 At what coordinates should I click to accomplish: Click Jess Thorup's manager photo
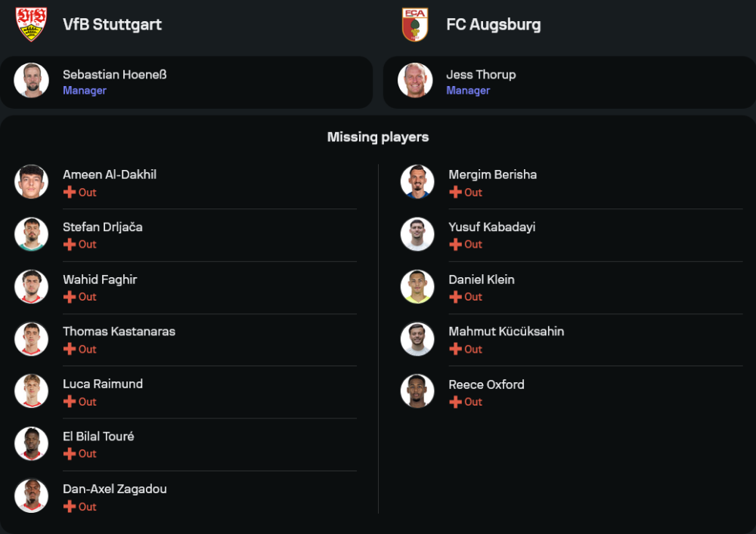(415, 80)
